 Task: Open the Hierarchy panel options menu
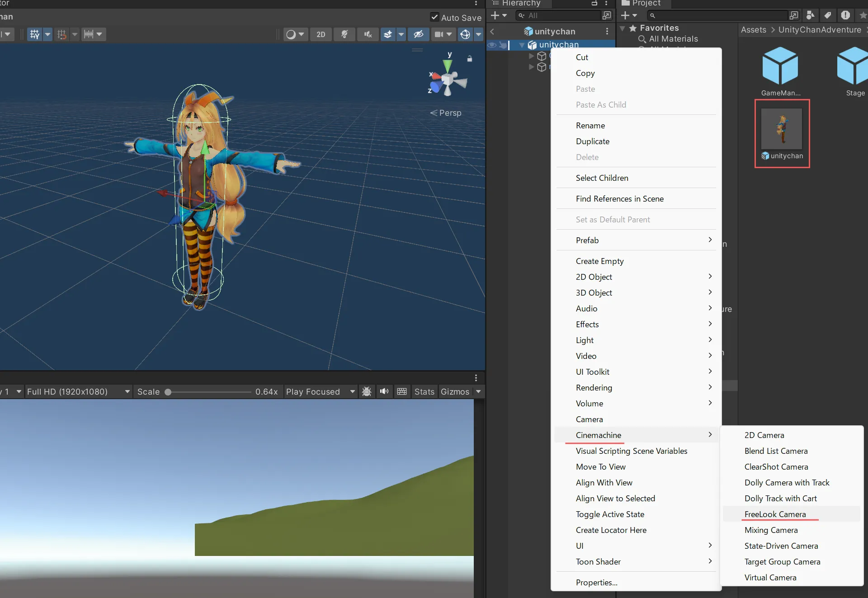coord(607,3)
